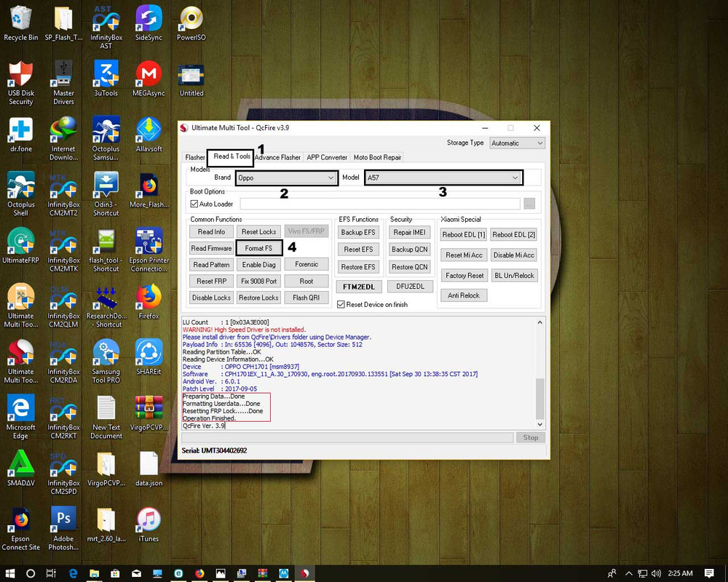This screenshot has width=728, height=582.
Task: Open PowerISO desktop icon
Action: pos(191,23)
